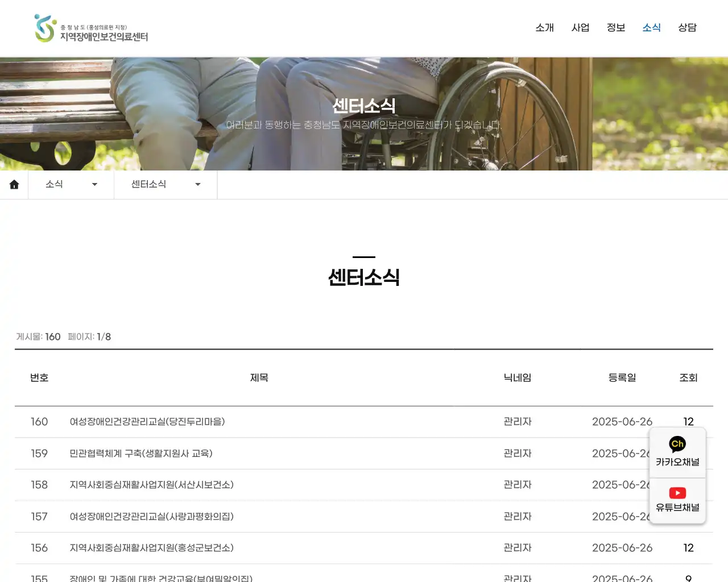Open the 사업 menu
Screen dimensions: 728x582
(580, 27)
